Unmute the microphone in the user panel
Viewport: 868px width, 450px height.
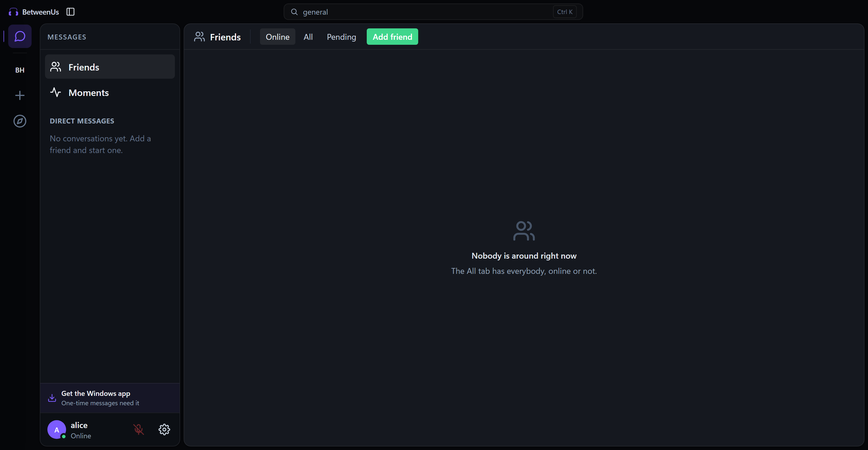[138, 429]
